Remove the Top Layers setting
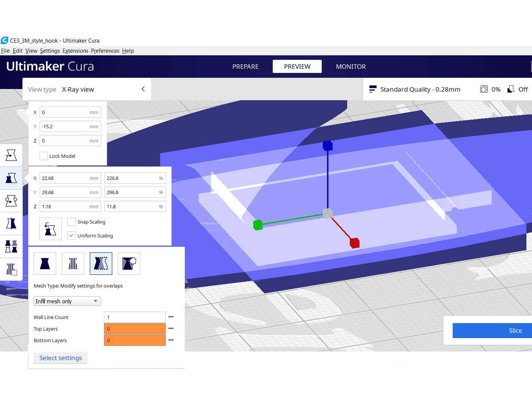 click(171, 328)
